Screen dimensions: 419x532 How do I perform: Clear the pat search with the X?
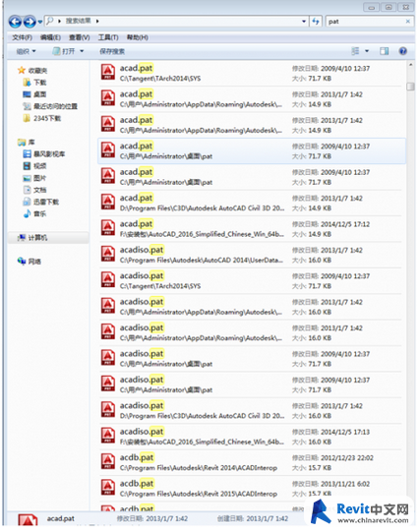tap(407, 21)
